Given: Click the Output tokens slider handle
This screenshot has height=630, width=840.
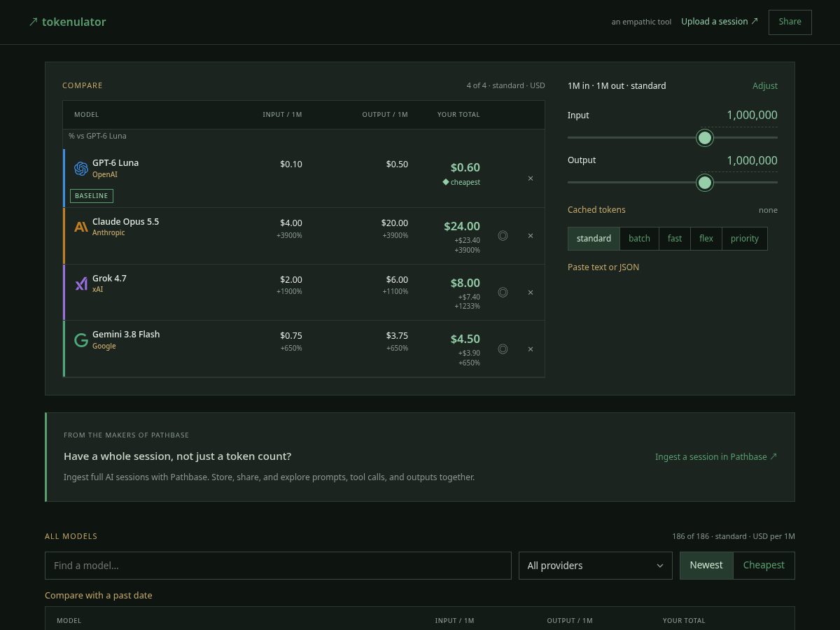Looking at the screenshot, I should point(705,183).
